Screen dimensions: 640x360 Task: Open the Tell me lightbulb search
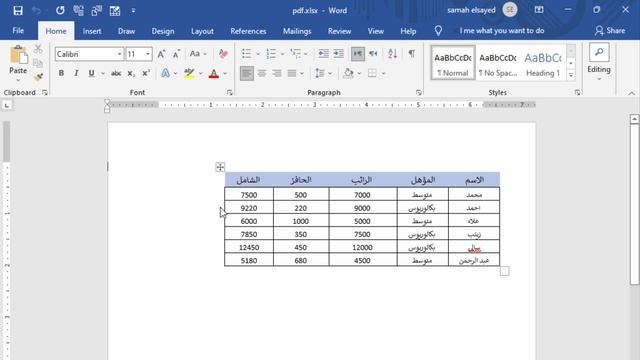tap(438, 31)
